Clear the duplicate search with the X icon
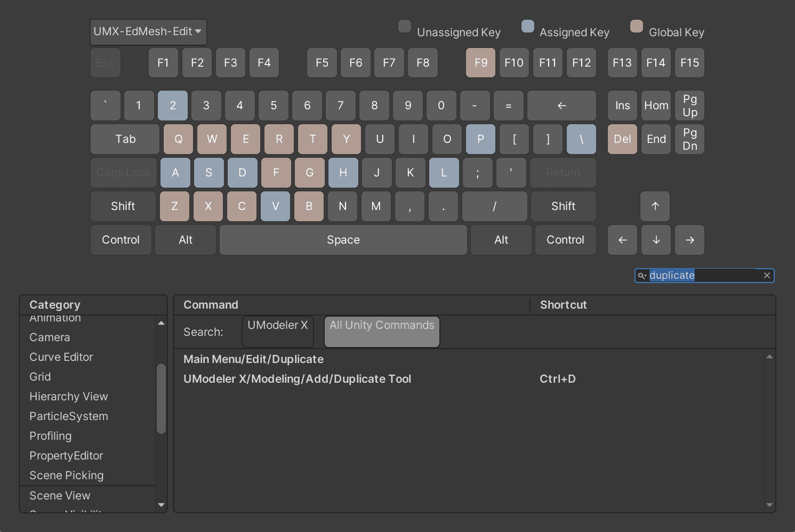The image size is (795, 532). pos(767,276)
